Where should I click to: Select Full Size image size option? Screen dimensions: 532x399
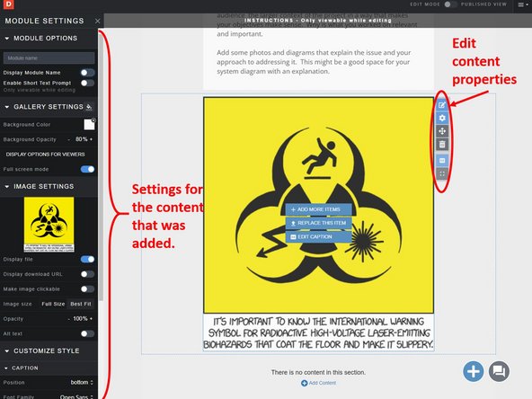pyautogui.click(x=53, y=304)
